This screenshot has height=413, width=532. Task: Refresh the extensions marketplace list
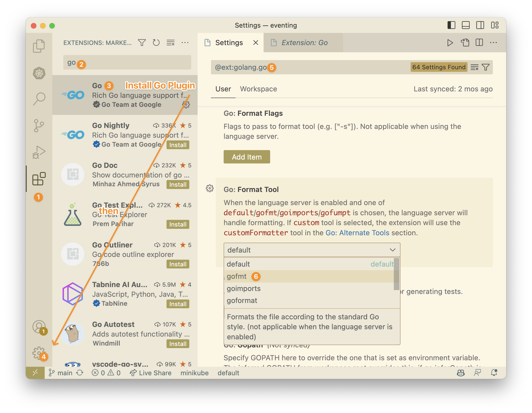pyautogui.click(x=156, y=42)
